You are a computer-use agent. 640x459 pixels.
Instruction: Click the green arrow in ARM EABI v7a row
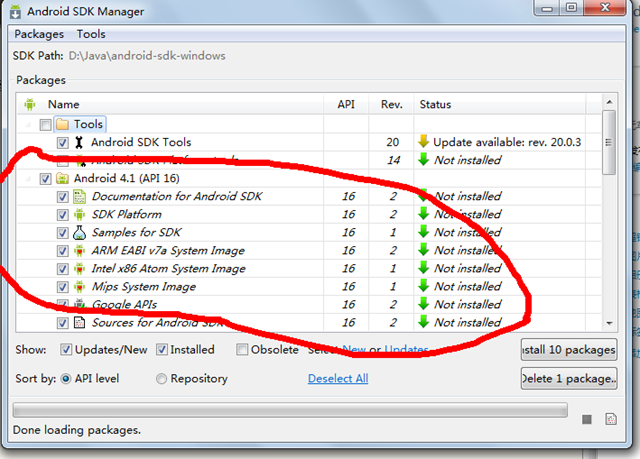pos(423,250)
